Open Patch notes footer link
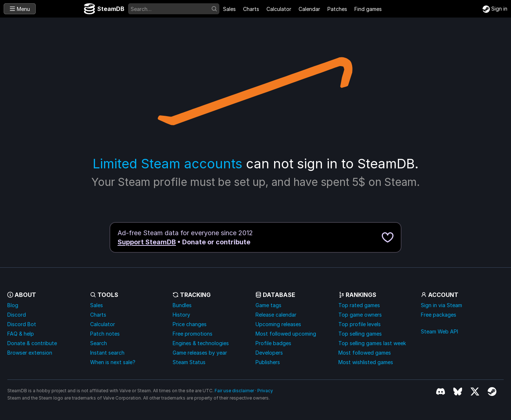511x420 pixels. (x=105, y=334)
